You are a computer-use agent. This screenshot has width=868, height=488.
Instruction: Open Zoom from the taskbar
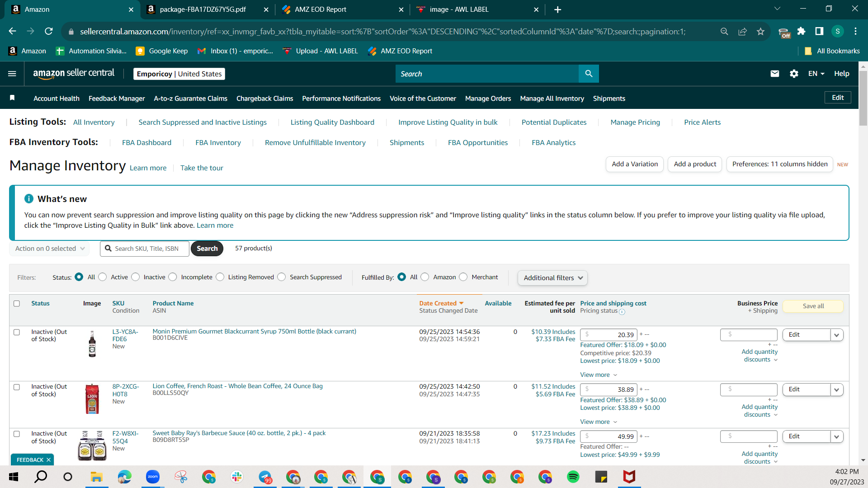(x=153, y=477)
